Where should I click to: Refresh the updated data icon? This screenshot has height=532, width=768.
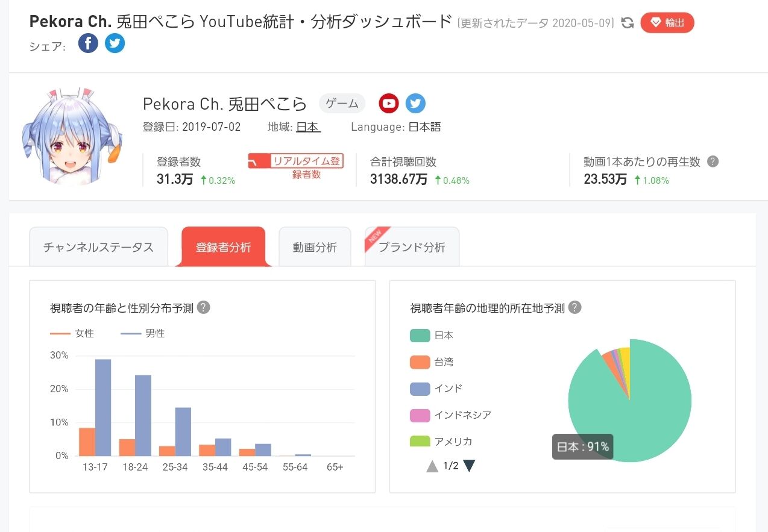pyautogui.click(x=628, y=23)
